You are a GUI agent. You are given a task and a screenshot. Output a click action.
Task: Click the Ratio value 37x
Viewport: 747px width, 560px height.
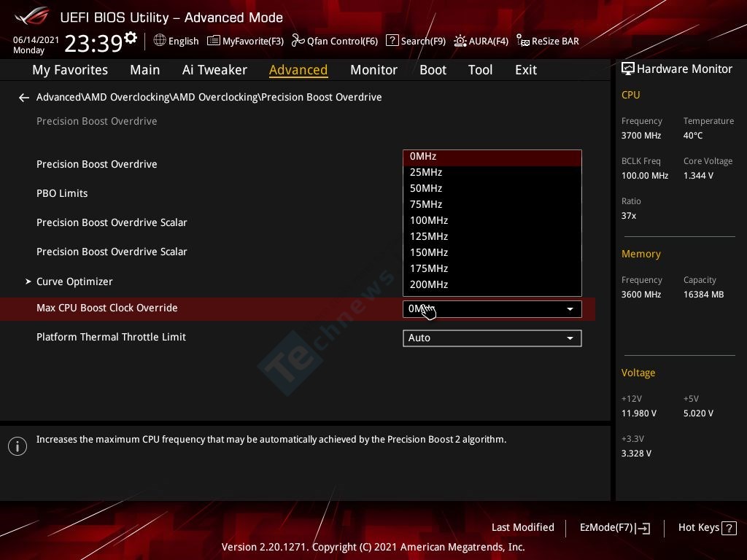click(x=628, y=216)
